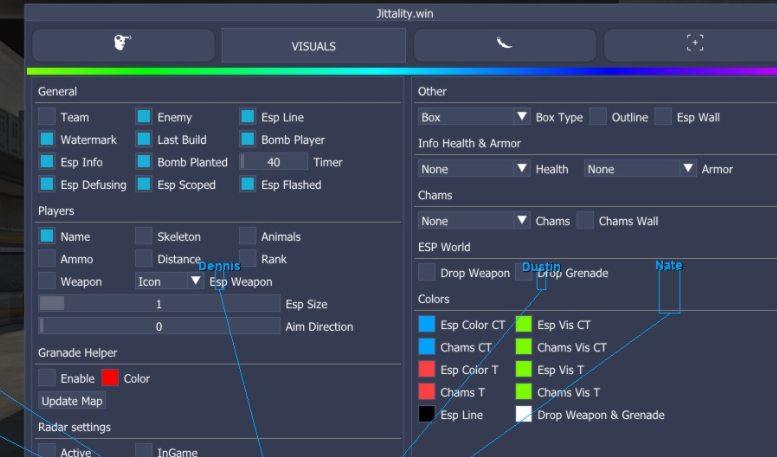Turn on the Esp Wall checkbox

663,117
